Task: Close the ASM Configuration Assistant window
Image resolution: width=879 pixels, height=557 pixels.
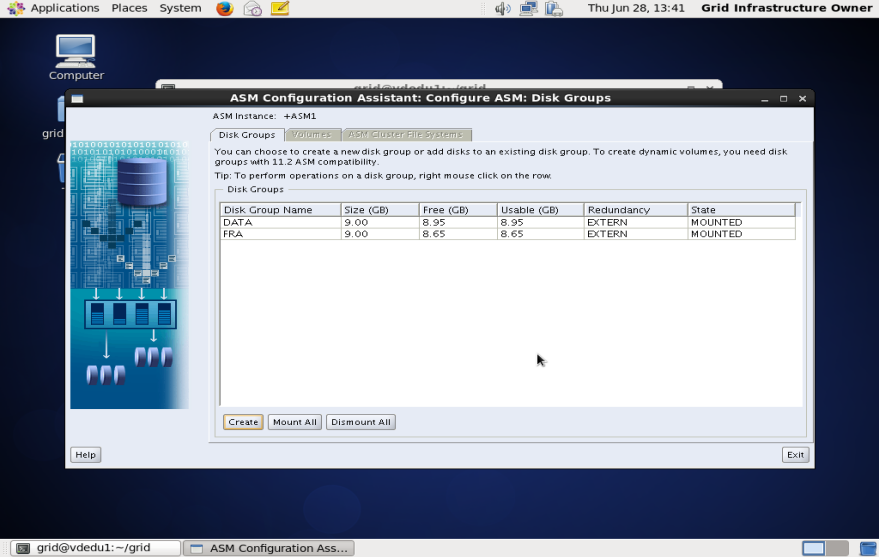Action: tap(802, 99)
